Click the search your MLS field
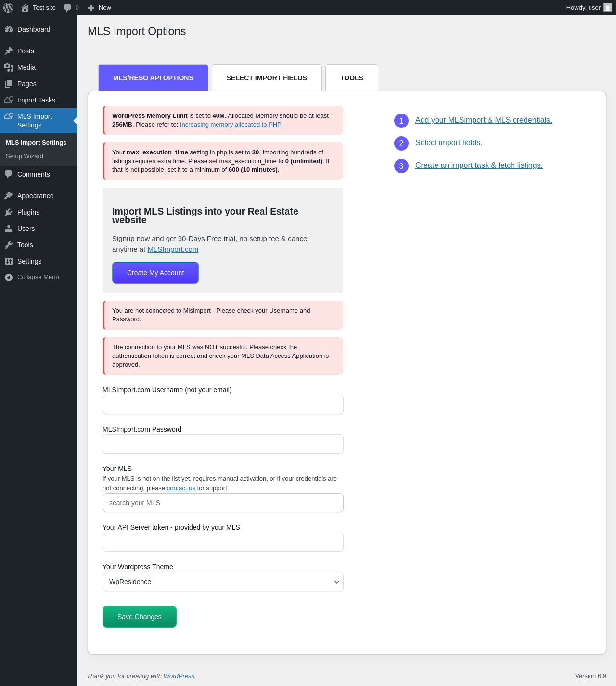This screenshot has width=616, height=686. tap(223, 503)
